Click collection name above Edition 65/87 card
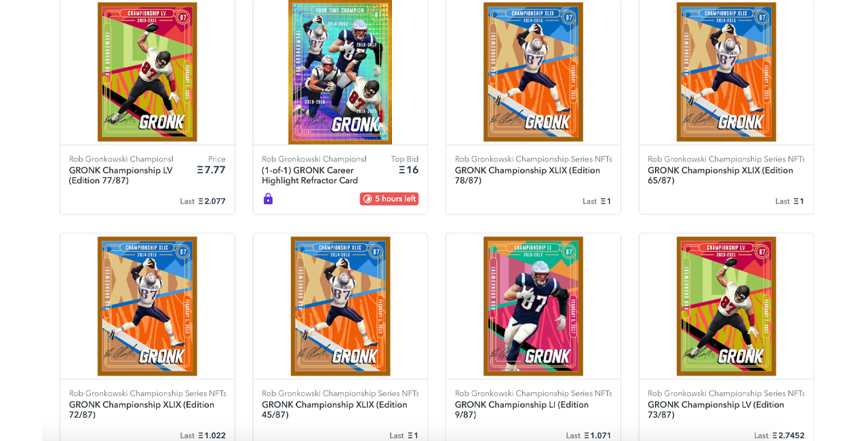Screen dimensions: 868x441 [x=726, y=159]
